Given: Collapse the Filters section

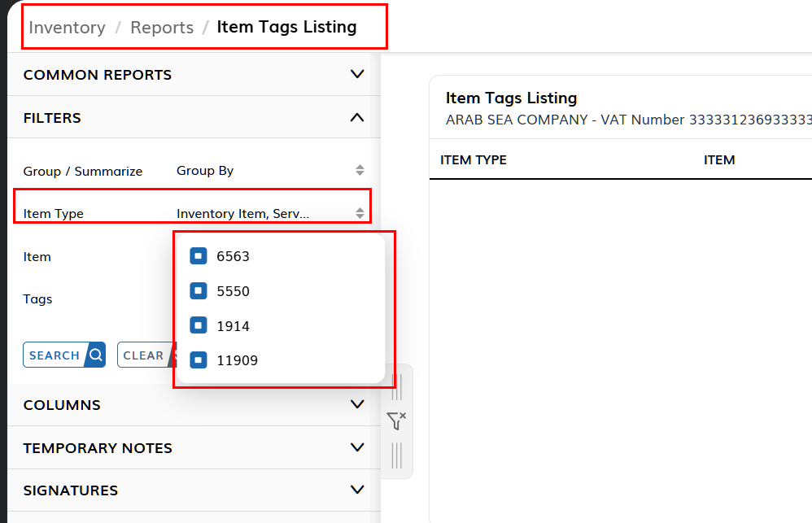Looking at the screenshot, I should coord(194,118).
